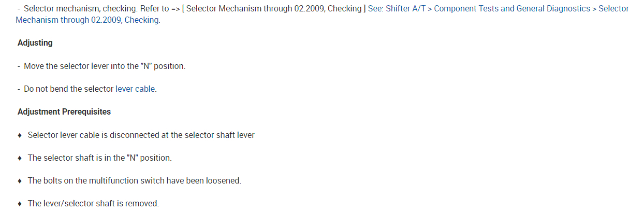Image resolution: width=644 pixels, height=211 pixels.
Task: Click the 'Selector lever cable is disconnected' line
Action: click(141, 135)
